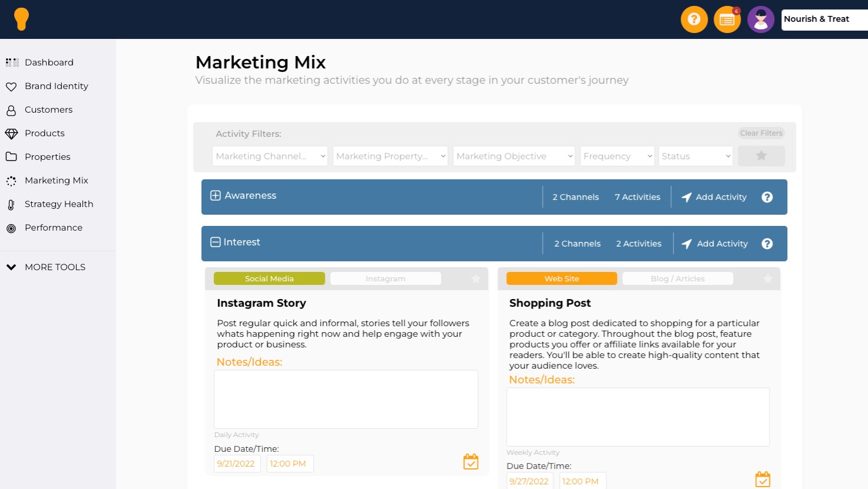Select Marketing Mix in sidebar
Viewport: 868px width, 489px height.
[57, 180]
